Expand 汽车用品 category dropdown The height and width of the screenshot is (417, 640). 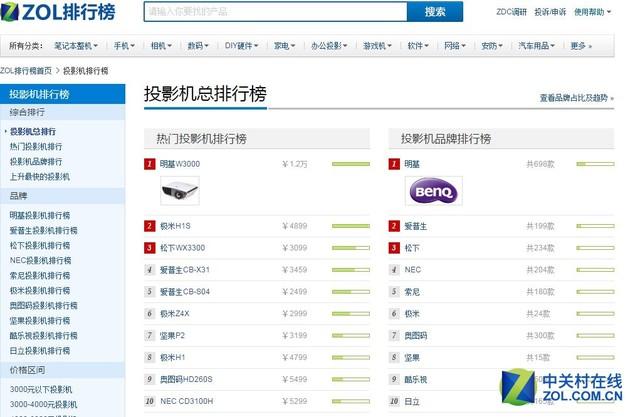(536, 46)
